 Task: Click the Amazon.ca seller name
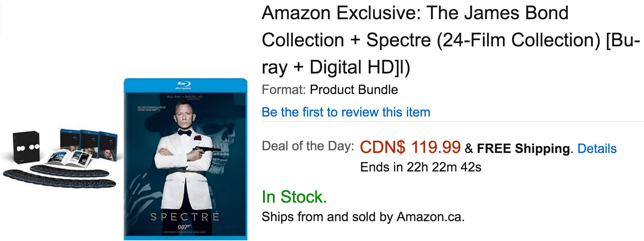(x=431, y=217)
